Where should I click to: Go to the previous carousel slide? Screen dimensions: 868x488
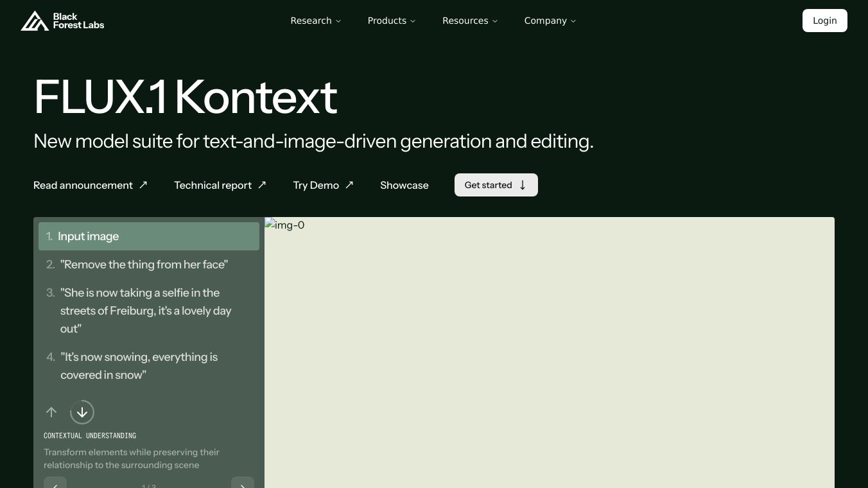click(x=55, y=483)
